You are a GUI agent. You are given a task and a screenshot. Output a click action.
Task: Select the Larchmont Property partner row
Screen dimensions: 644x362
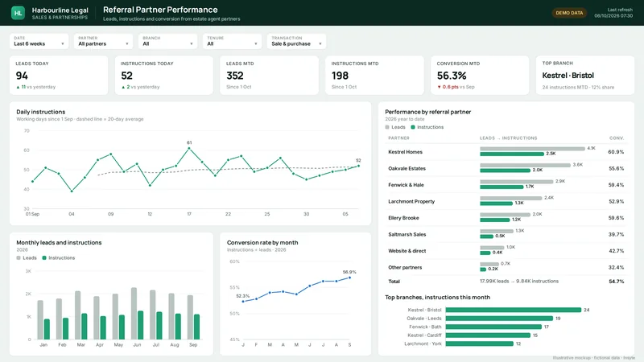[506, 202]
